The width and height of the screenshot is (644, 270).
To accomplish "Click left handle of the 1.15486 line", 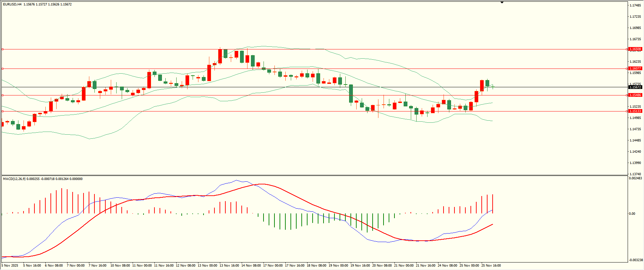I will coord(2,95).
